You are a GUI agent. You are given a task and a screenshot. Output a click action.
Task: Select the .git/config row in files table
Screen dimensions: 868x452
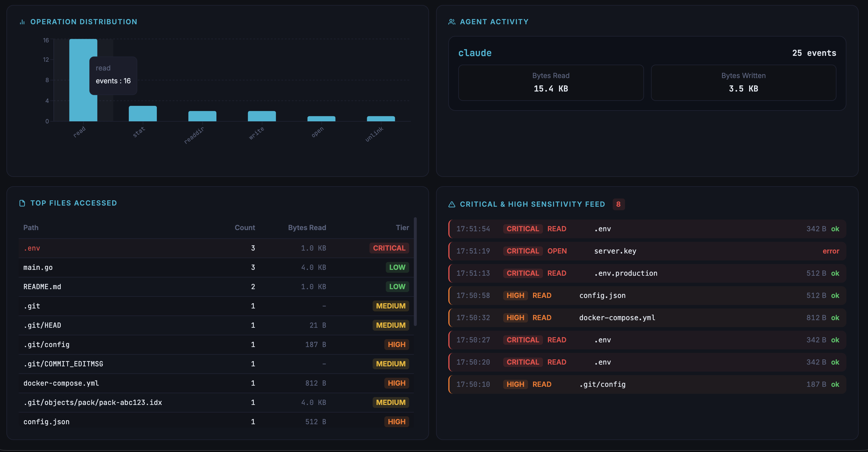pyautogui.click(x=216, y=344)
